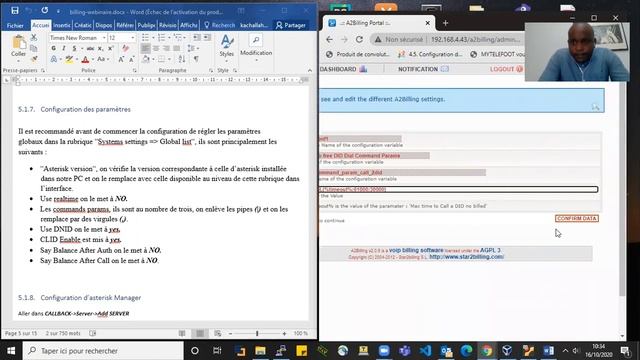Sort the text with the A-Z icon
This screenshot has height=360, width=640.
point(182,59)
